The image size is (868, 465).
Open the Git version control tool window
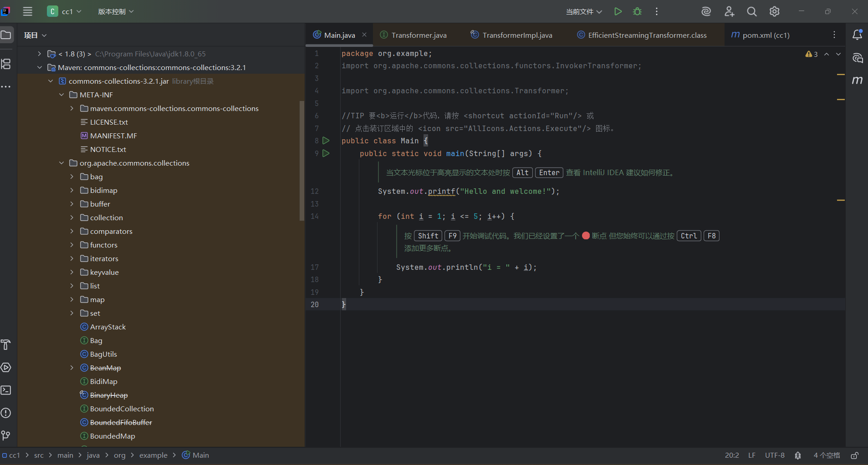(x=6, y=435)
